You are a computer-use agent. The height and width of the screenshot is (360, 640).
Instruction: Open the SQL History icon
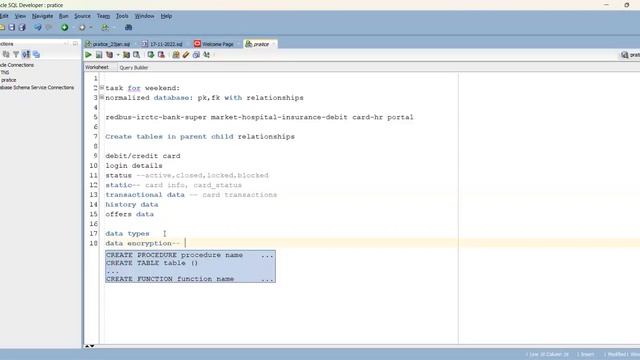(x=207, y=55)
